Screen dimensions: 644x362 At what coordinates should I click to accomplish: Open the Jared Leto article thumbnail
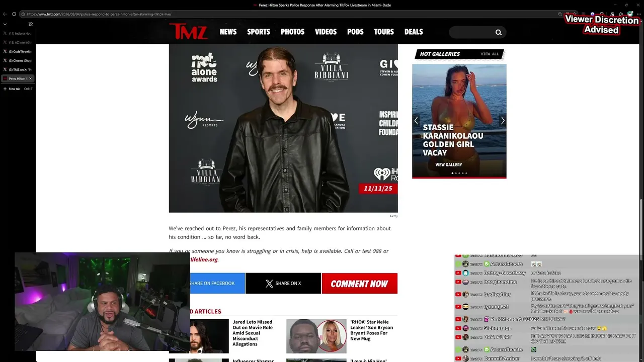coord(209,336)
